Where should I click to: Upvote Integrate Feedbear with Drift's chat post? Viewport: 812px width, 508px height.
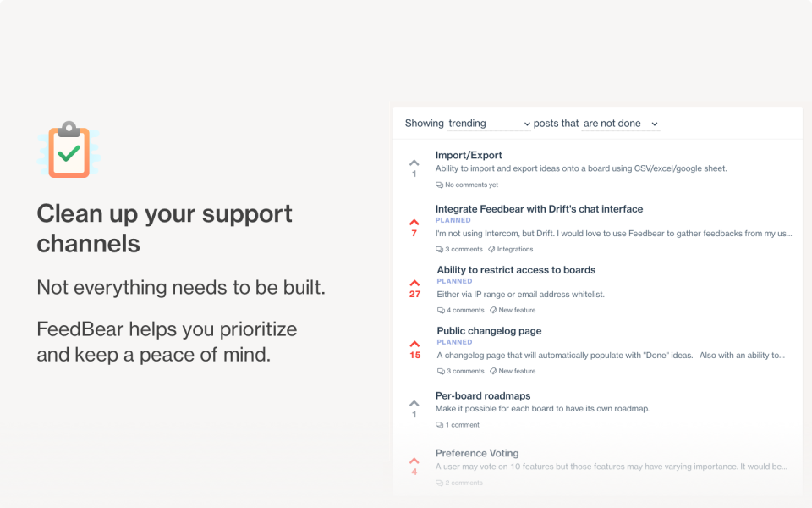pyautogui.click(x=414, y=223)
